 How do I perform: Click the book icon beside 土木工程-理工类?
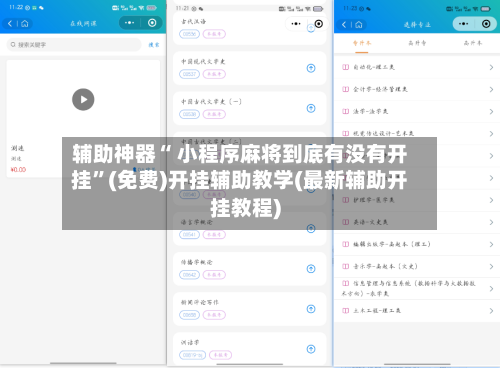(346, 311)
